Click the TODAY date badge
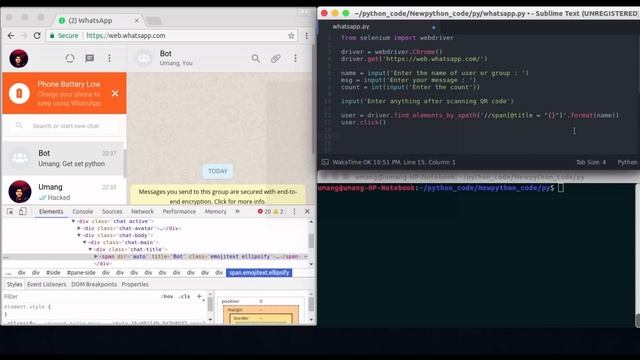Image resolution: width=640 pixels, height=360 pixels. [218, 171]
